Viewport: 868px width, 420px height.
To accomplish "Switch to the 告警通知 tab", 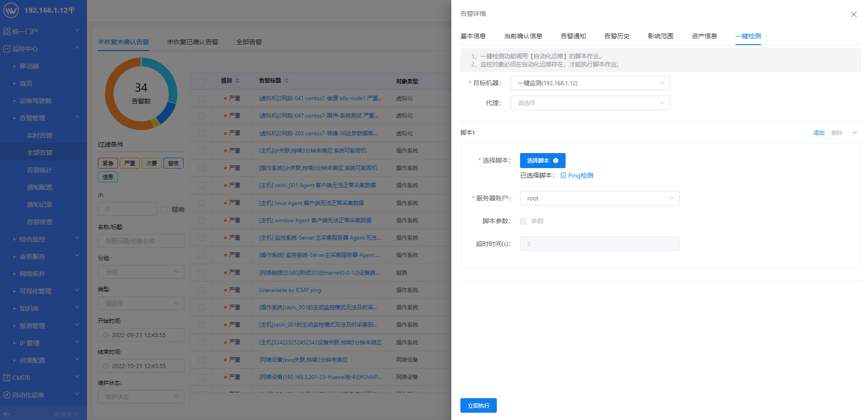I will [573, 36].
